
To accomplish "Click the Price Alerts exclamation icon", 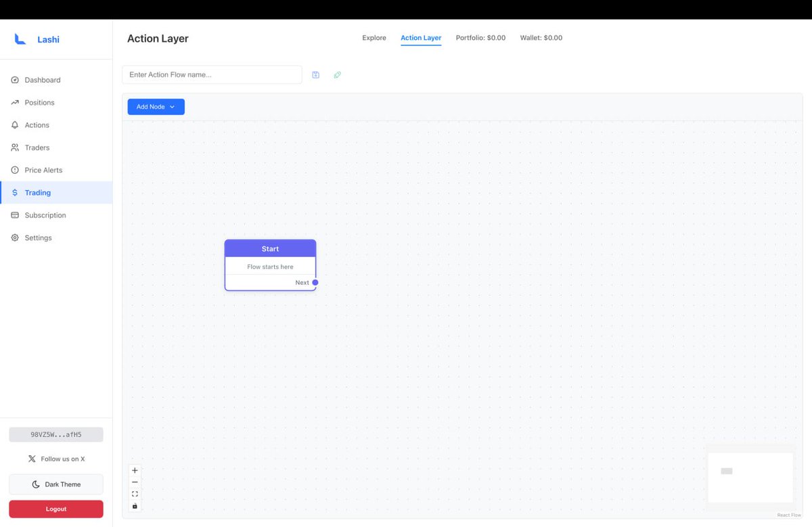I will point(15,170).
